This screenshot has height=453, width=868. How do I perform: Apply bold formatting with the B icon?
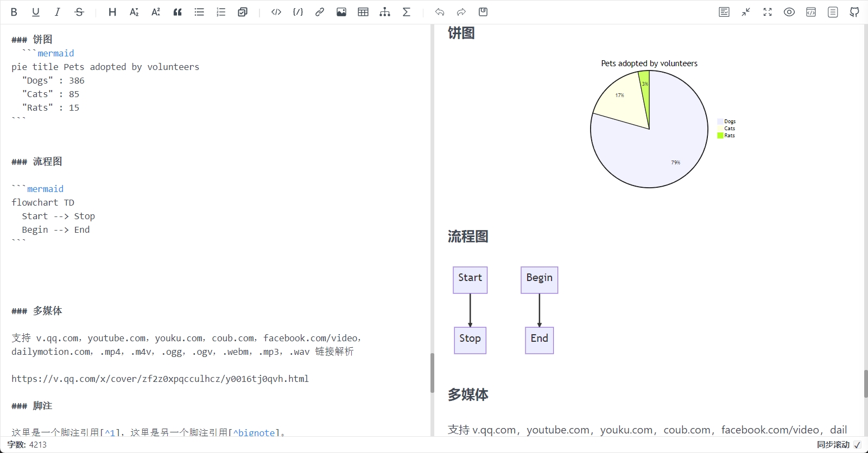coord(14,12)
